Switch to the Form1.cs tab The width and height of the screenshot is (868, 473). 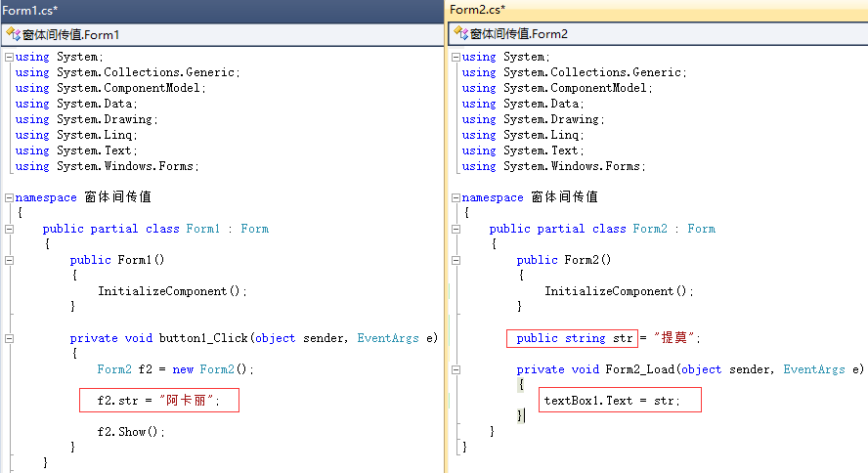[30, 10]
